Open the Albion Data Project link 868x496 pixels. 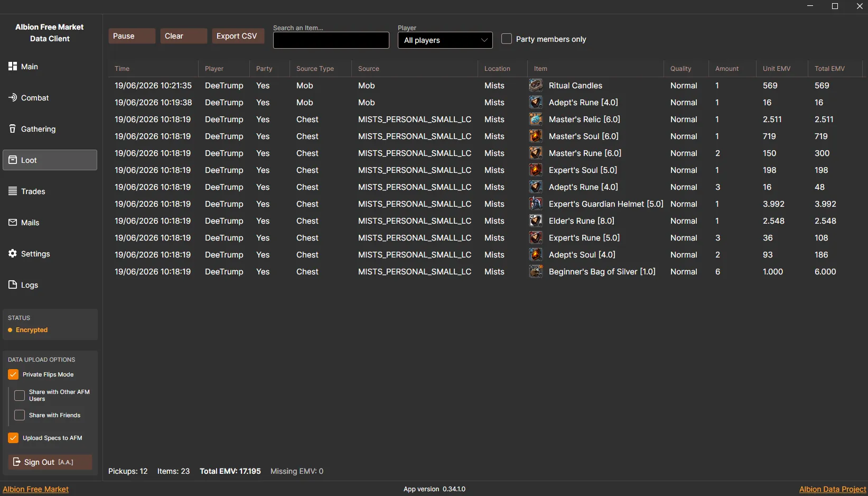pyautogui.click(x=833, y=489)
